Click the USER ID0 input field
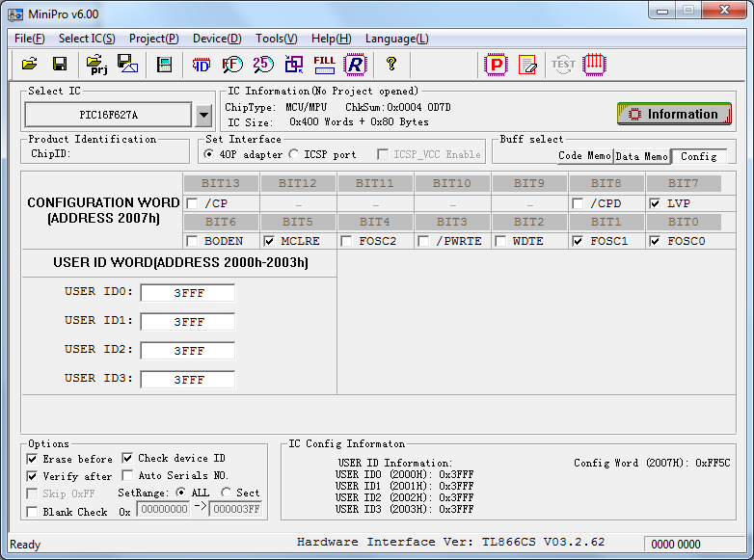 [188, 293]
